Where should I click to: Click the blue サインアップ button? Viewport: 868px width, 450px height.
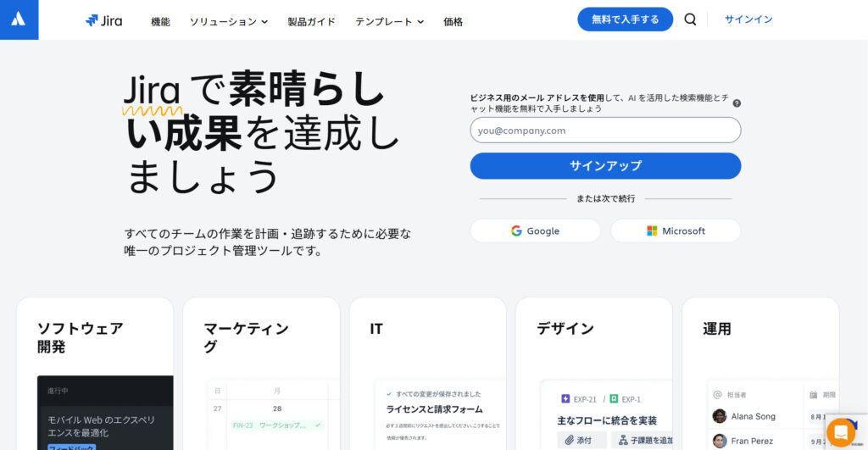pyautogui.click(x=605, y=166)
